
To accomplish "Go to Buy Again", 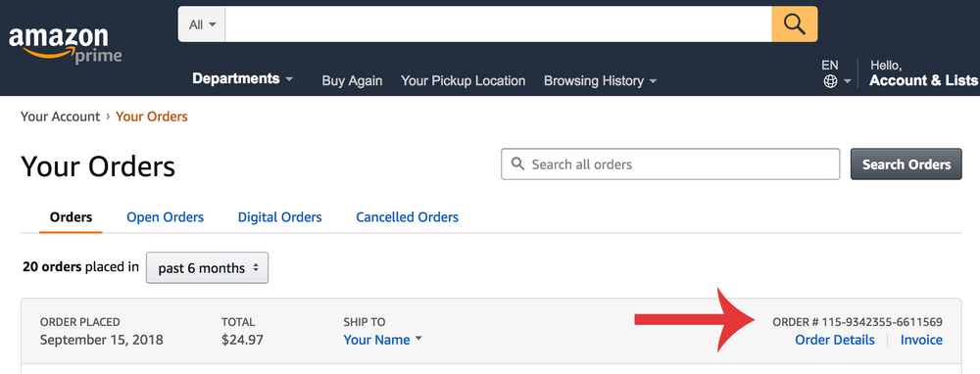I will [x=352, y=80].
